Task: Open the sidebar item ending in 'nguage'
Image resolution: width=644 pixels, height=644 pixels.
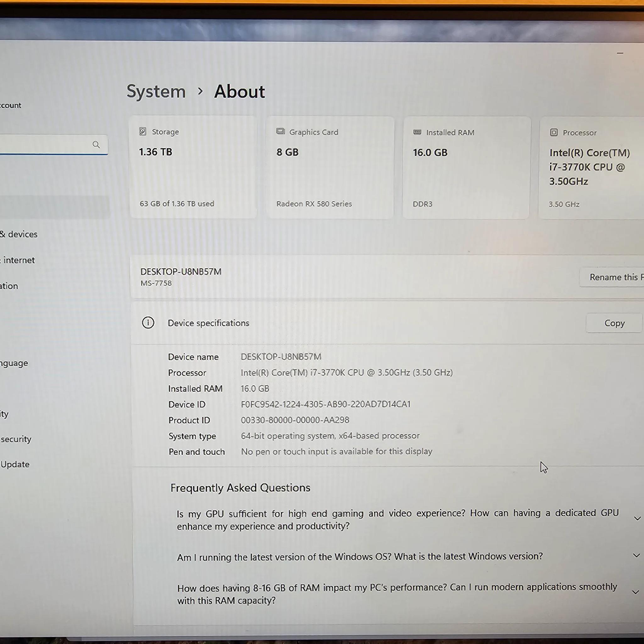Action: [14, 363]
